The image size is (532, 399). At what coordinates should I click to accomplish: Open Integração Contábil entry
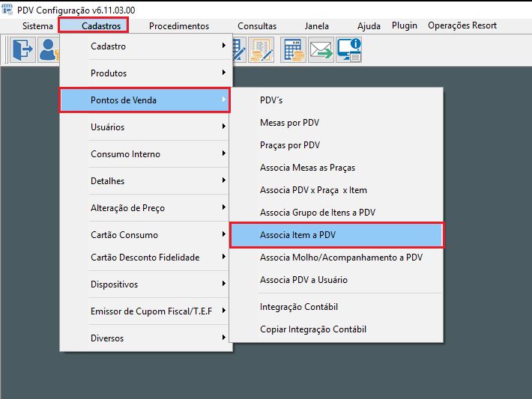click(x=336, y=307)
